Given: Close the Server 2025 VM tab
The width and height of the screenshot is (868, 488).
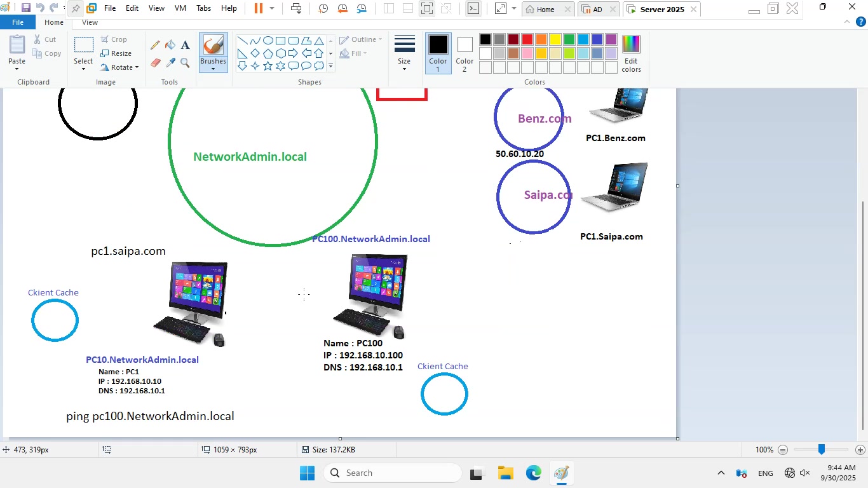Looking at the screenshot, I should pos(693,10).
